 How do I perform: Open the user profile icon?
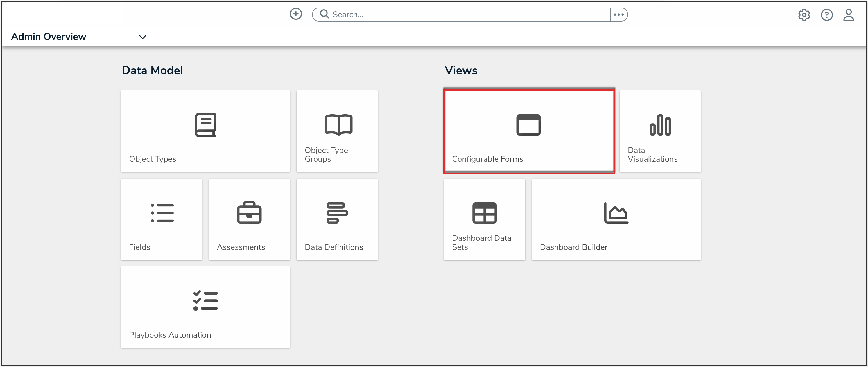click(849, 15)
